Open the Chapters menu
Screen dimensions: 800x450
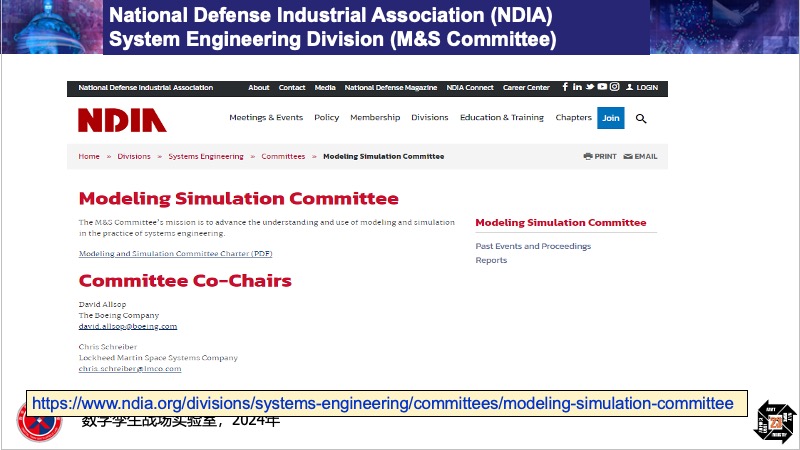[573, 117]
